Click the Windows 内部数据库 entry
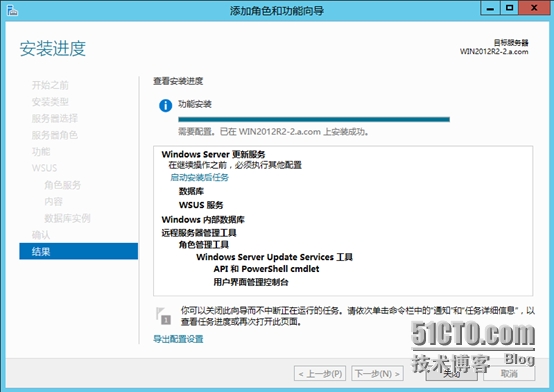 pyautogui.click(x=203, y=220)
